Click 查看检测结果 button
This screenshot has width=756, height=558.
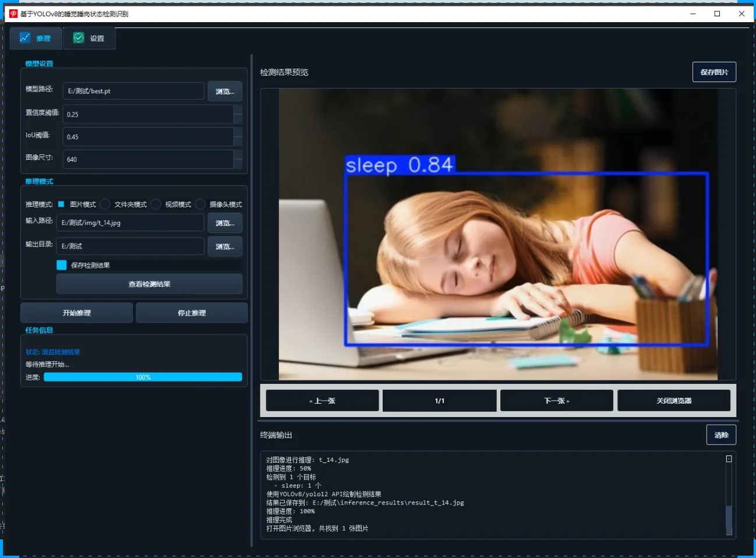pos(149,284)
